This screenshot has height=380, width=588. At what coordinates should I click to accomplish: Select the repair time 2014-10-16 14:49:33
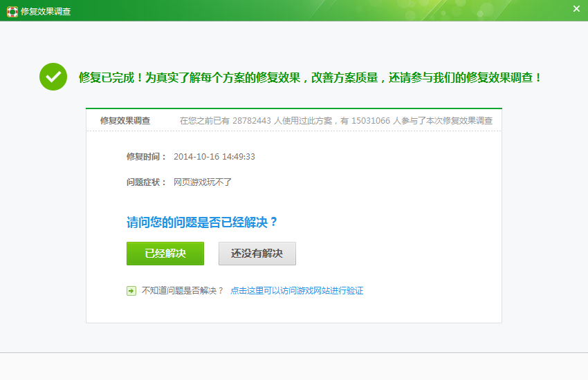coord(214,157)
